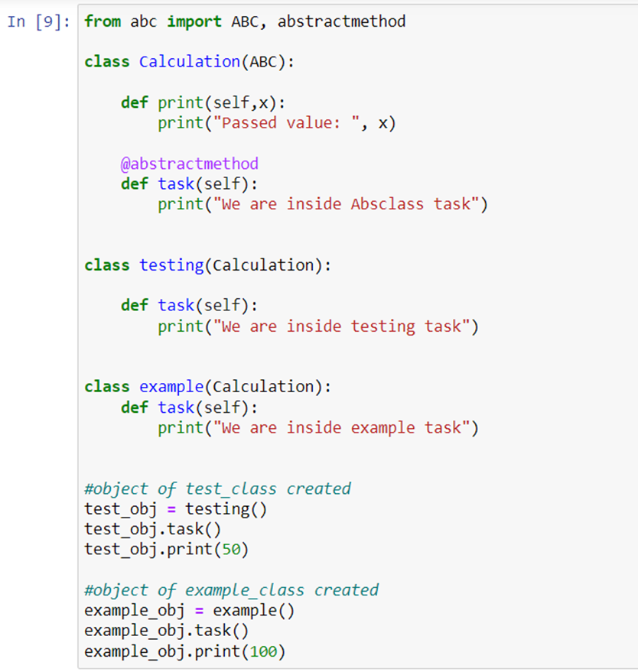638x672 pixels.
Task: Click the @abstractmethod decorator
Action: point(190,164)
